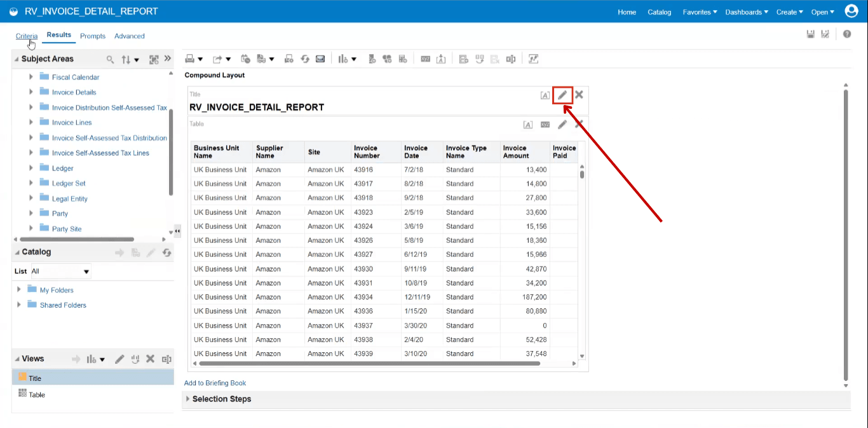Email the report using the envelope icon
This screenshot has height=428, width=868.
320,59
